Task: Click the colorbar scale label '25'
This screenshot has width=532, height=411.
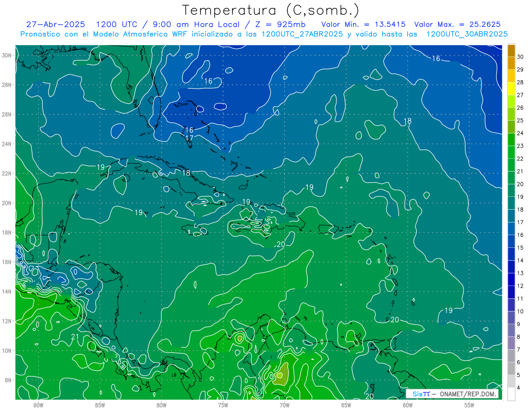Action: (x=520, y=121)
